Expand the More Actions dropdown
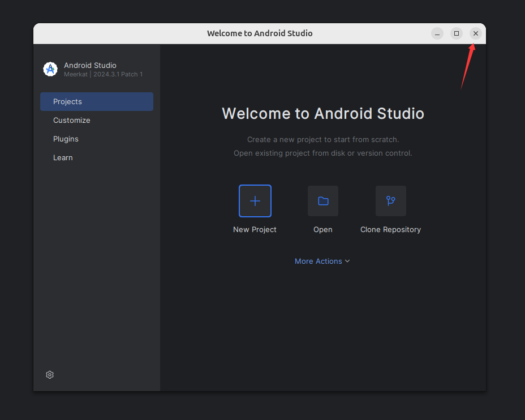The image size is (525, 420). (319, 261)
